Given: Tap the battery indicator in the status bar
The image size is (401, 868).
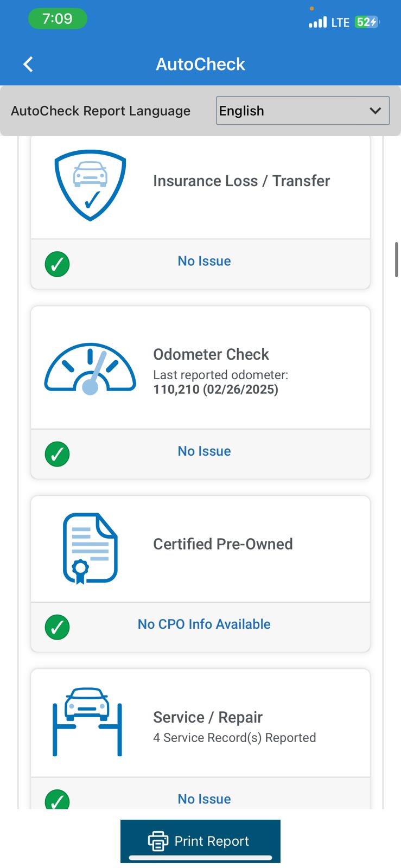Looking at the screenshot, I should coord(367,22).
